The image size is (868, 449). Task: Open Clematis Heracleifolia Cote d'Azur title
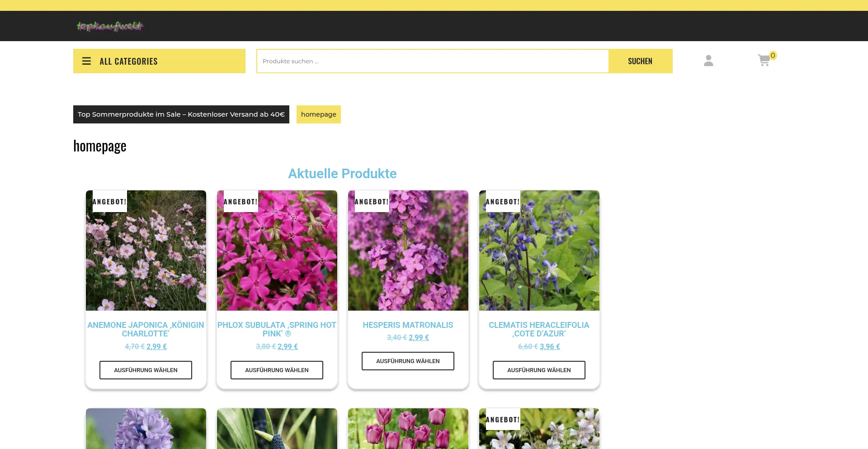tap(539, 329)
